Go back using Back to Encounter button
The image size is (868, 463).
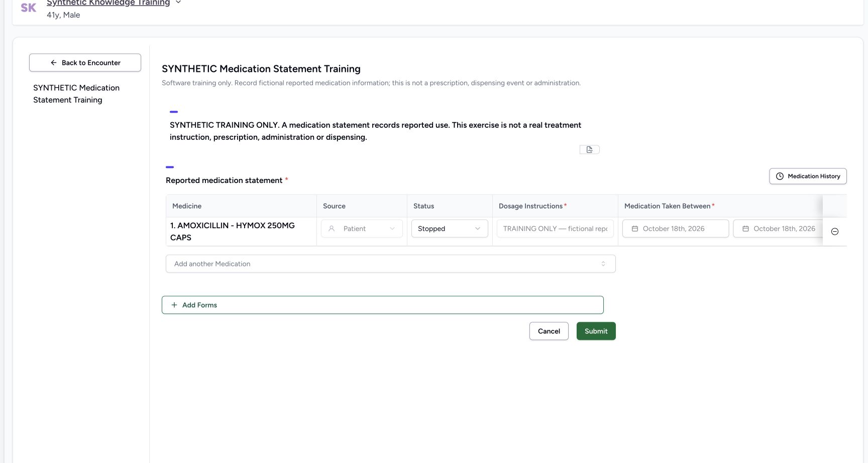(85, 63)
